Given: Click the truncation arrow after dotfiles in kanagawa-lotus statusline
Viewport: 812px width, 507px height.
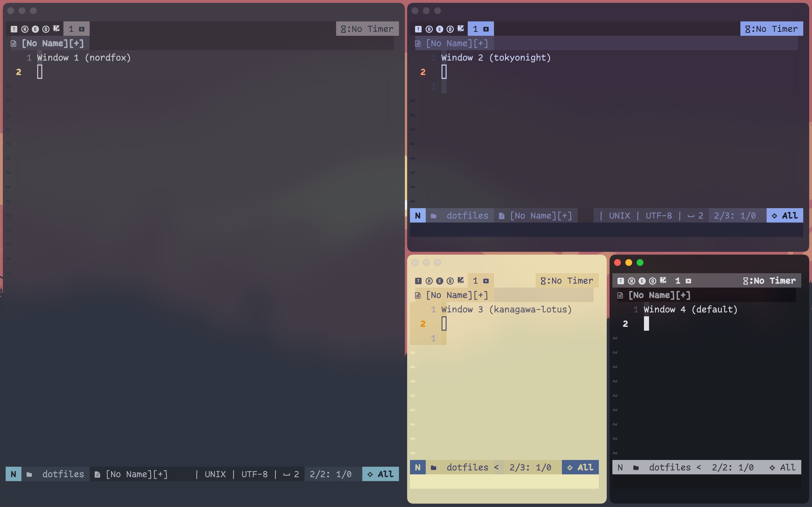Looking at the screenshot, I should pyautogui.click(x=496, y=468).
